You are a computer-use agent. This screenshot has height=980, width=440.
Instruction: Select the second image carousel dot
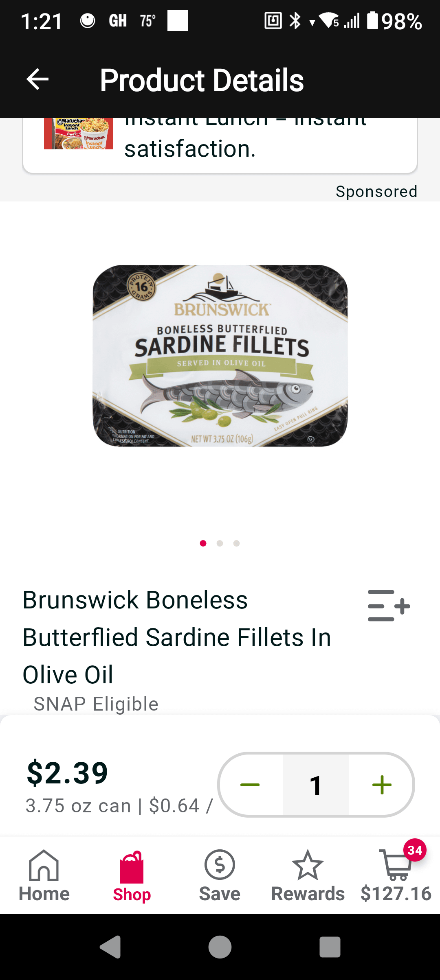220,543
